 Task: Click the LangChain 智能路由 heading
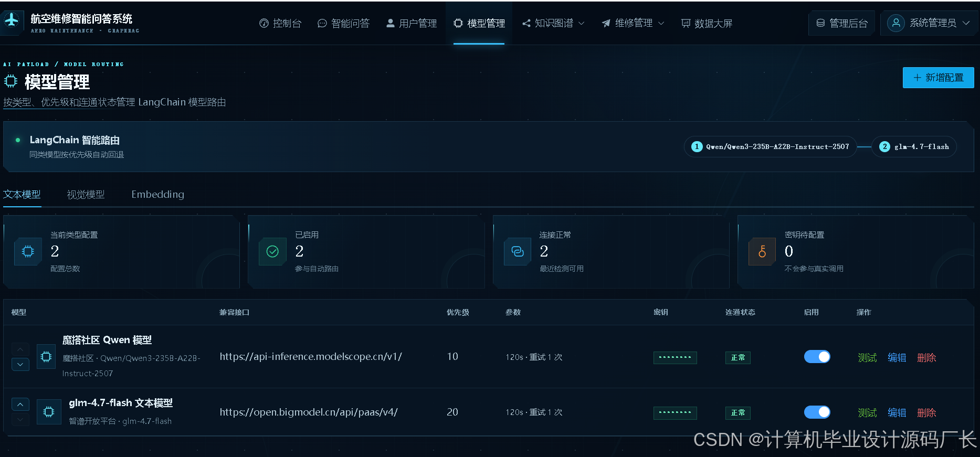pos(75,140)
